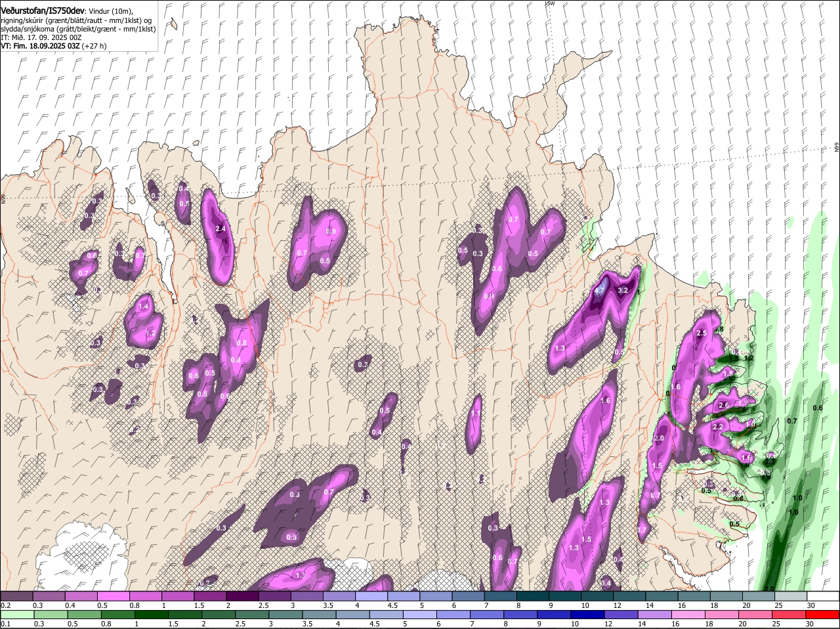Click the red final swatch in lower legend
This screenshot has width=840, height=629.
(x=824, y=615)
